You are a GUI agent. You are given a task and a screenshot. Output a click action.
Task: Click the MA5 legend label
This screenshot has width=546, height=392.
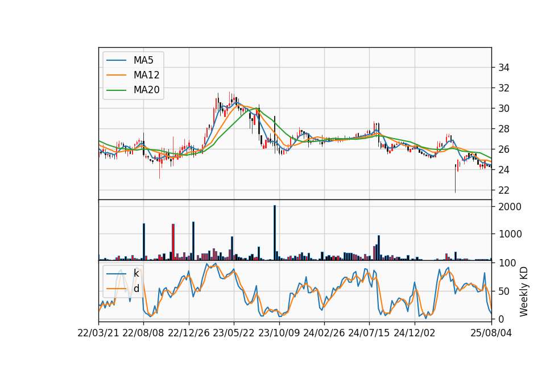coord(143,60)
